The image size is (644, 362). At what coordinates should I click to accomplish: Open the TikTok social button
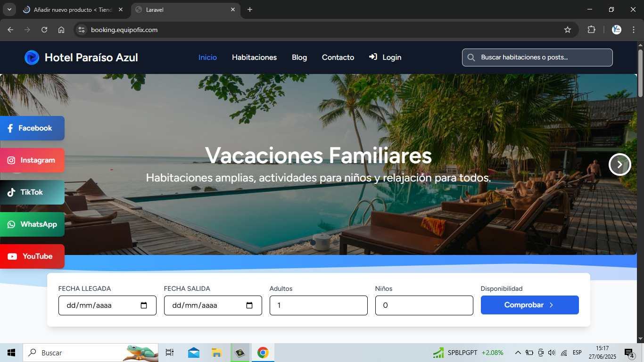(32, 192)
